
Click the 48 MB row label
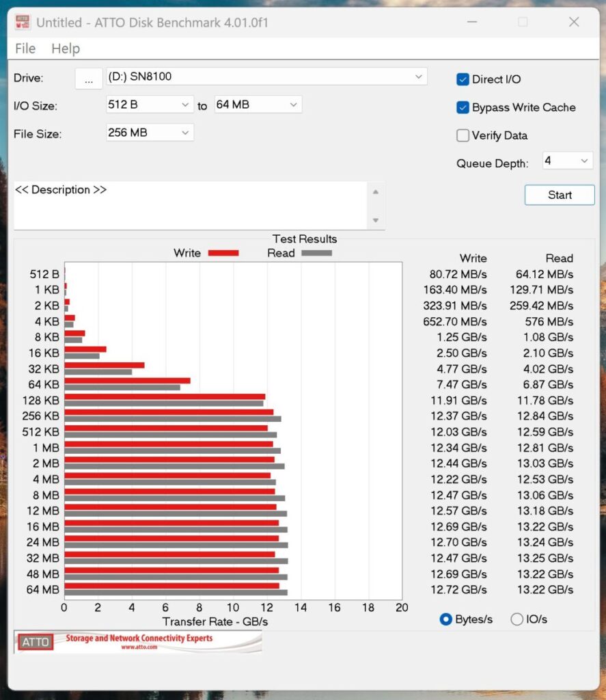[43, 574]
